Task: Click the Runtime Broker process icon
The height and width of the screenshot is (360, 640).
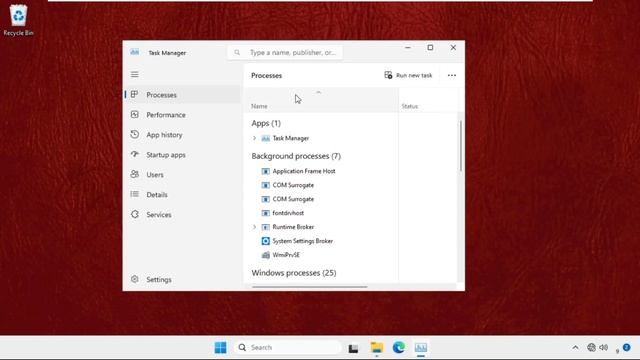Action: [265, 227]
